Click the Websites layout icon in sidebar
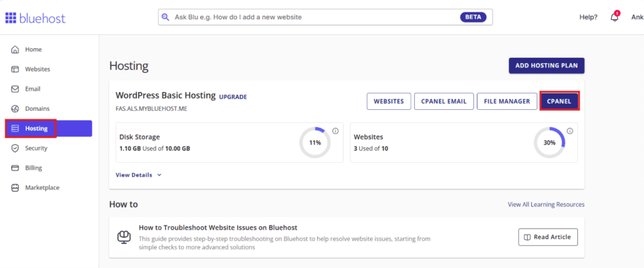Screen dimensions: 644x268 [x=15, y=69]
